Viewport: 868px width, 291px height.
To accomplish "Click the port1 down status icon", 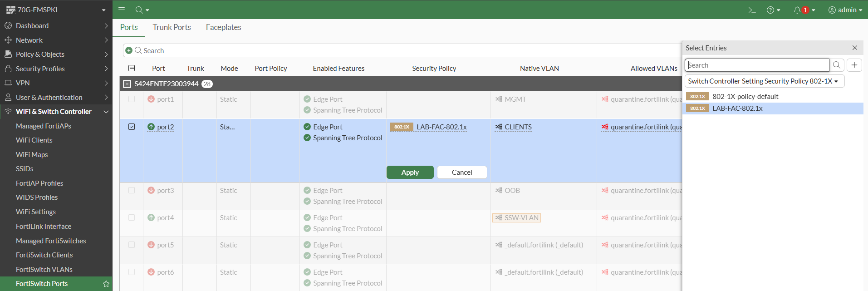I will pos(151,99).
